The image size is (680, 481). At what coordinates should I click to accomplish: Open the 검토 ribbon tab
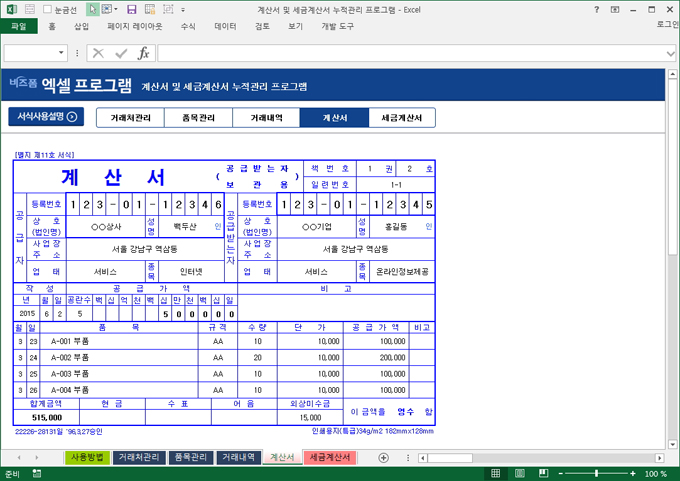tap(262, 26)
